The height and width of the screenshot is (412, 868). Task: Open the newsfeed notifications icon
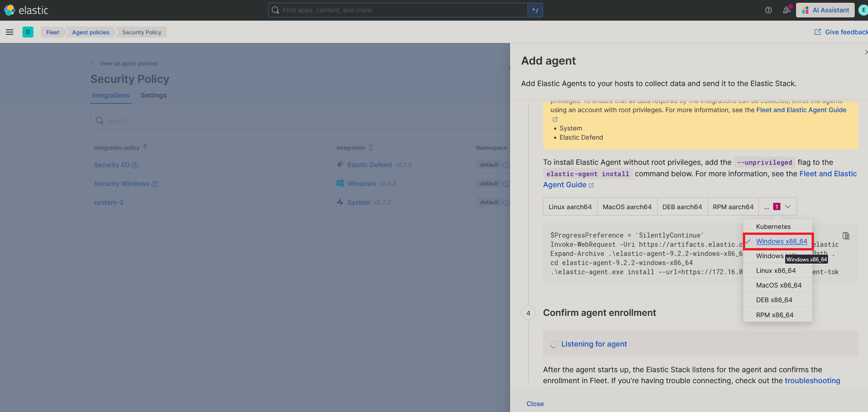click(x=787, y=10)
